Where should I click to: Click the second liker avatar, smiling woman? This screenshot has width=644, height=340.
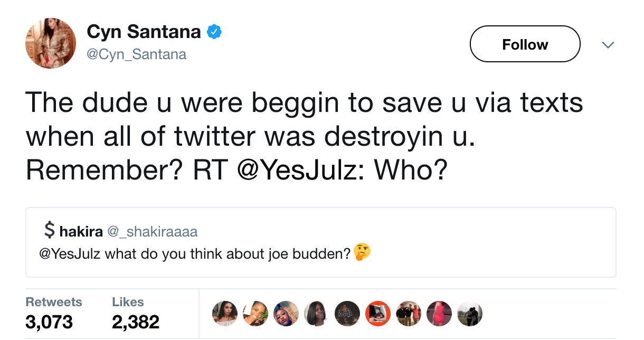(255, 314)
